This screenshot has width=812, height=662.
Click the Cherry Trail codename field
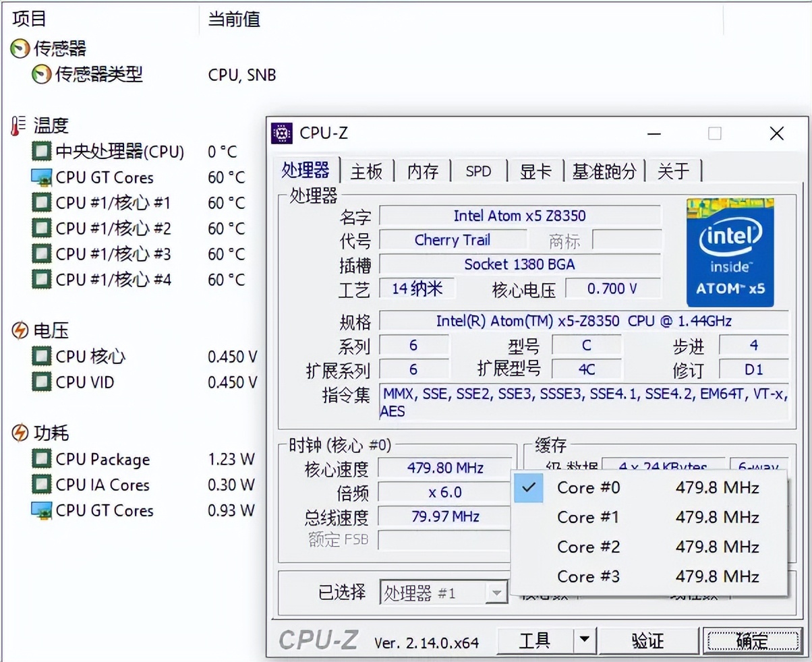pos(453,240)
